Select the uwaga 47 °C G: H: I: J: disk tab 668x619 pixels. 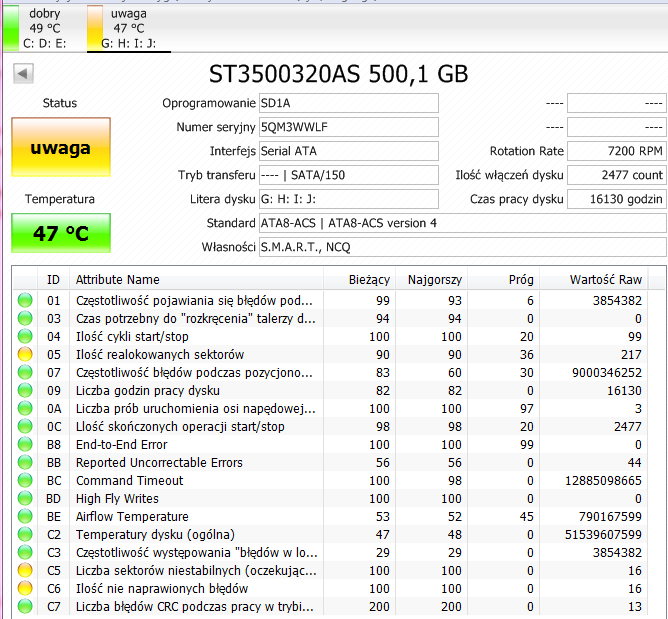[x=129, y=28]
